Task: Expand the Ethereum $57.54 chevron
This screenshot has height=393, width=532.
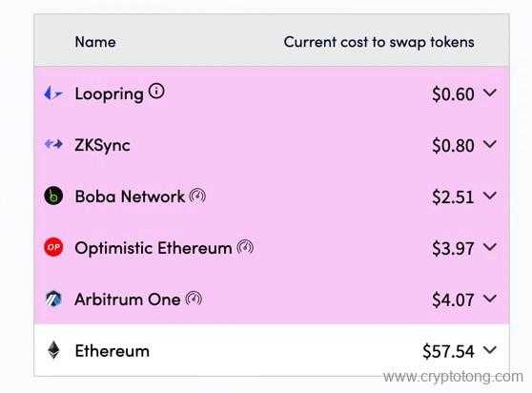Action: coord(490,349)
